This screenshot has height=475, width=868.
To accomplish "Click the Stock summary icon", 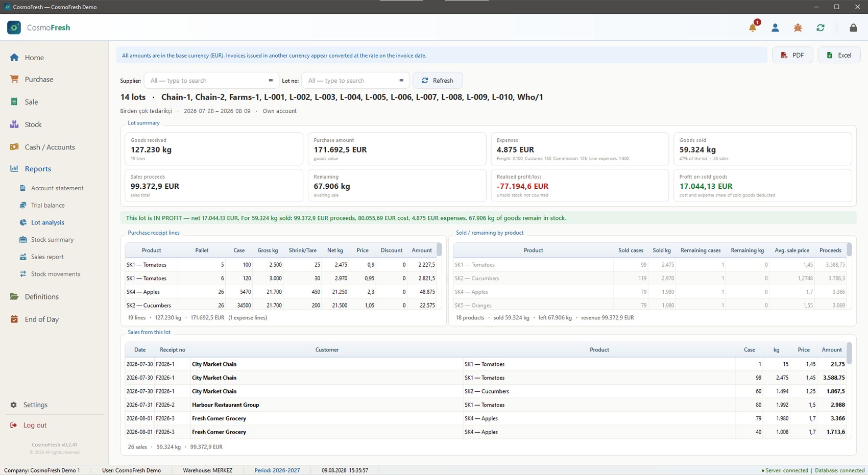I will 23,240.
